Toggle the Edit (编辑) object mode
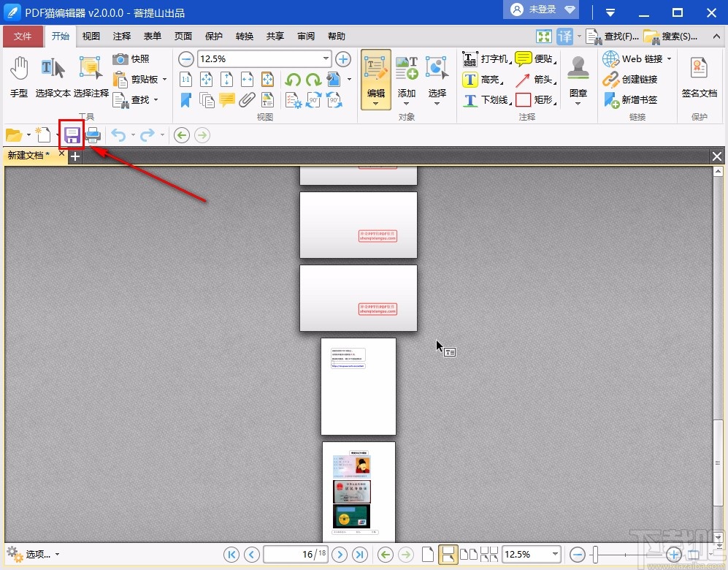The width and height of the screenshot is (728, 570). click(x=375, y=80)
